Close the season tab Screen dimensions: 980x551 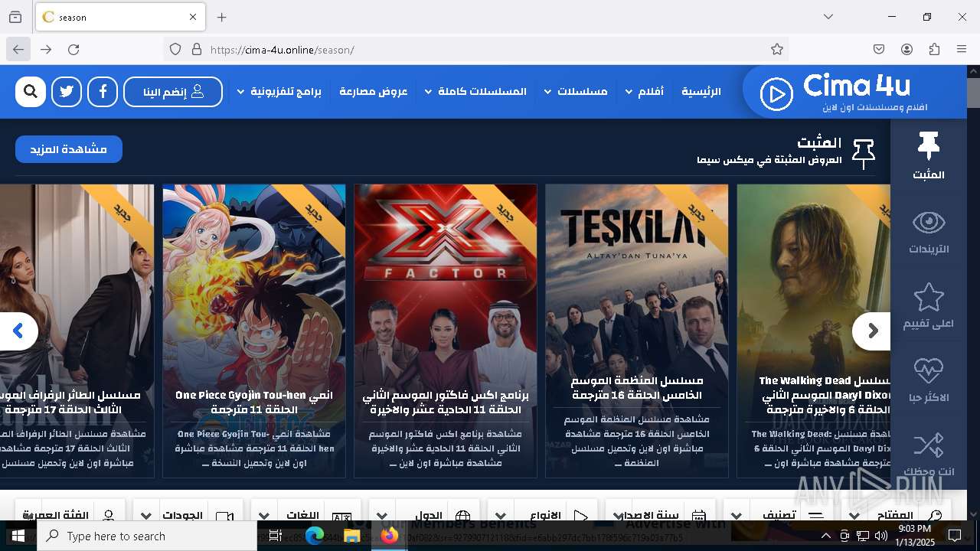tap(193, 17)
